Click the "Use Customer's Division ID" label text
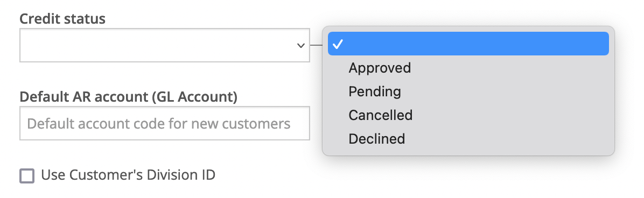This screenshot has width=644, height=198. 128,175
